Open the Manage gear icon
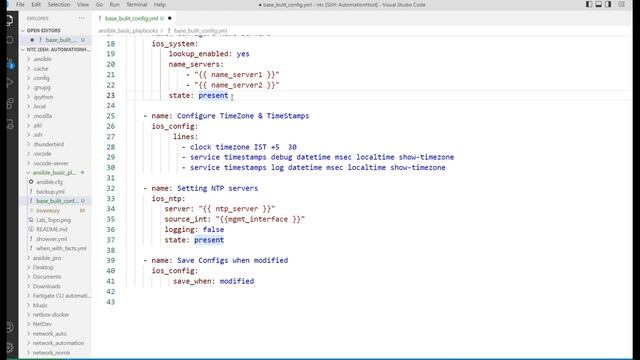Viewport: 640px width, 360px height. [10, 347]
